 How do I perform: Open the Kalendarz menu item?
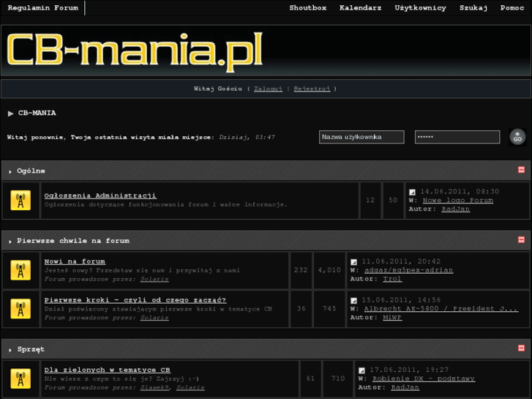tap(360, 8)
